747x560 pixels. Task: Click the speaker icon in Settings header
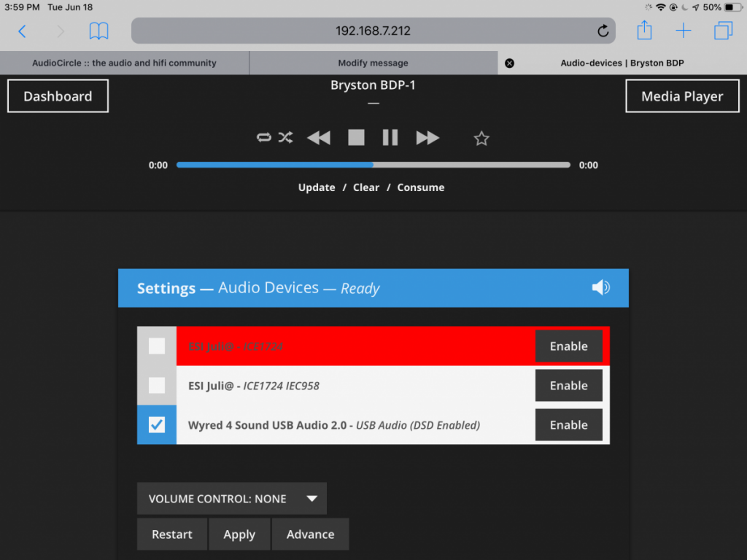tap(601, 287)
